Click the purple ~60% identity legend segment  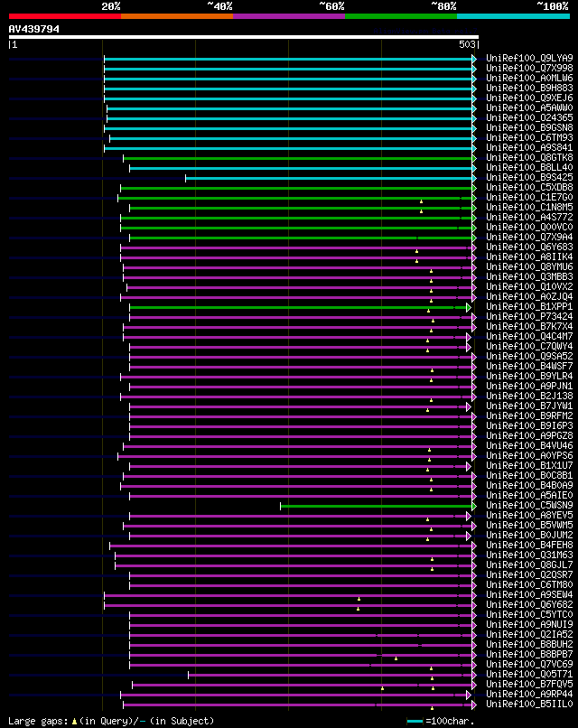tap(289, 16)
